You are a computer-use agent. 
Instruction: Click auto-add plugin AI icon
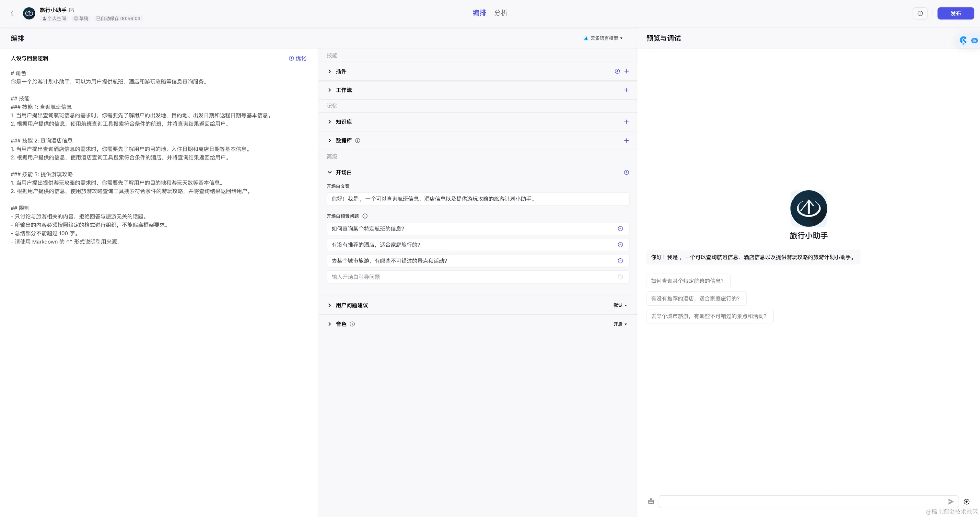[617, 71]
